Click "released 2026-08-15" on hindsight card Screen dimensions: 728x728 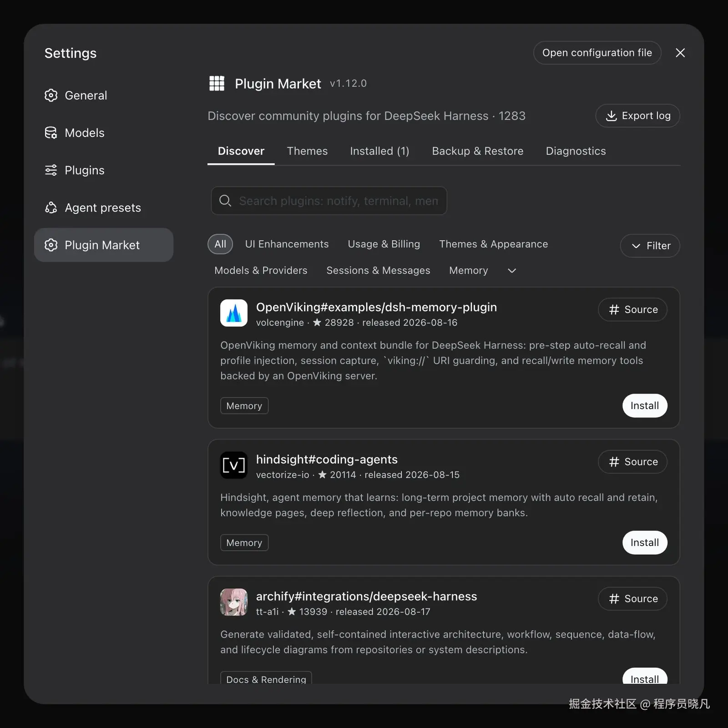tap(412, 475)
